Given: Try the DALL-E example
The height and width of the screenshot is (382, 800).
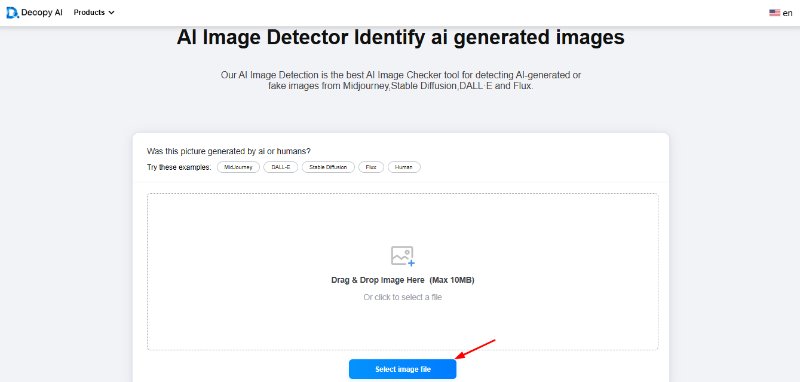Looking at the screenshot, I should point(281,167).
